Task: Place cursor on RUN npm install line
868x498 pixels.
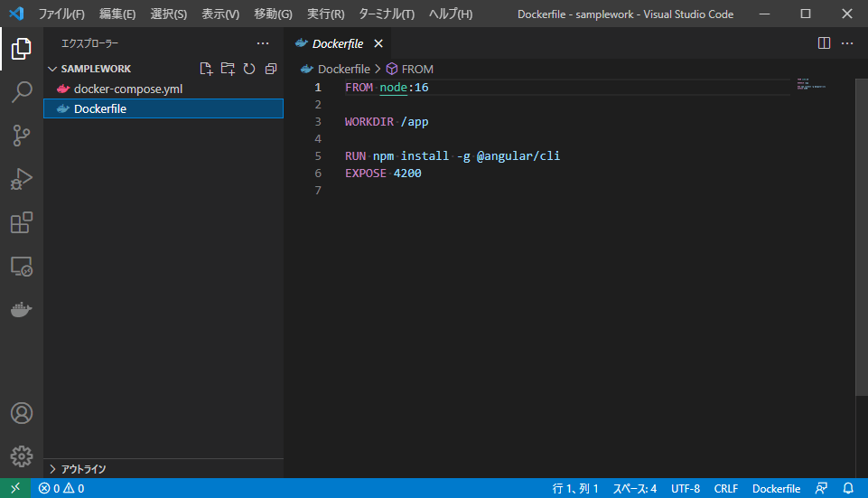Action: pos(453,155)
